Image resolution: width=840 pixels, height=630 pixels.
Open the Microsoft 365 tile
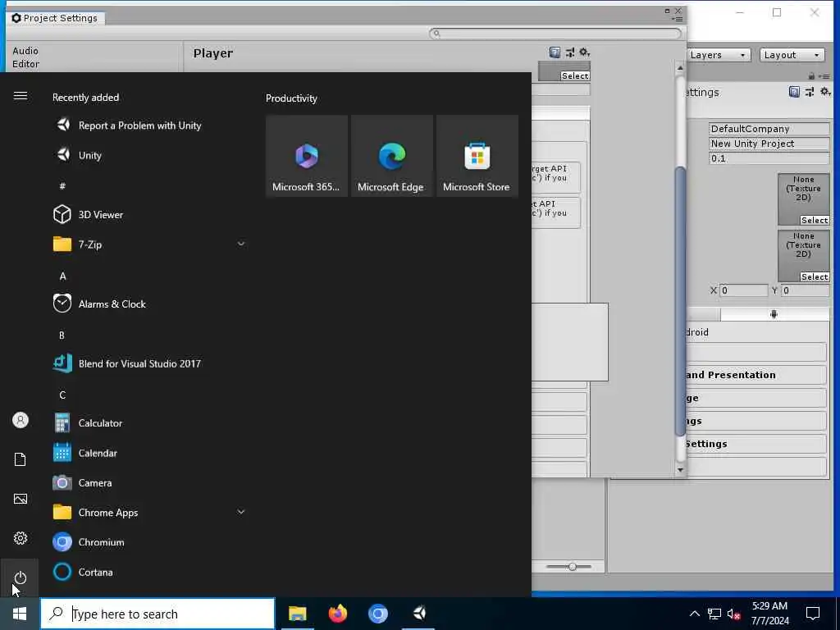(307, 156)
